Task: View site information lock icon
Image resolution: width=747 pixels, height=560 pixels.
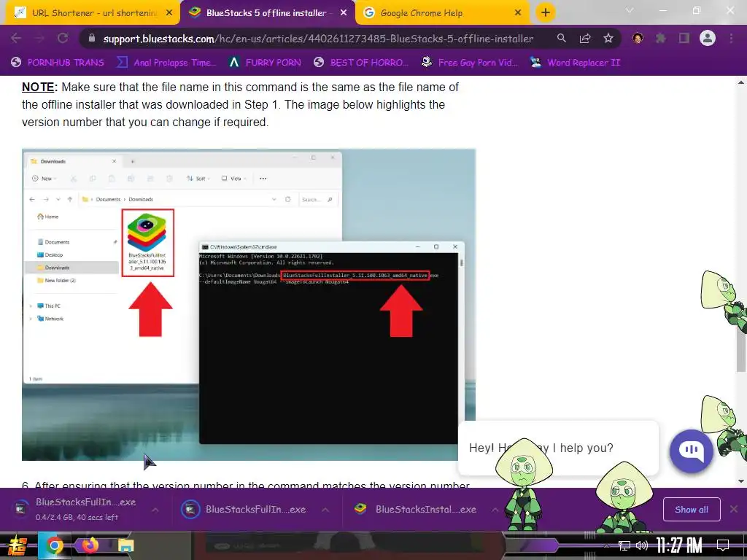Action: coord(92,38)
